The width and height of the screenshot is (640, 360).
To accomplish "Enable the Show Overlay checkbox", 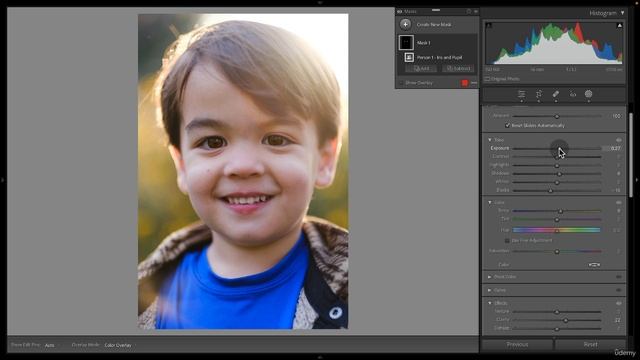I will tap(401, 83).
